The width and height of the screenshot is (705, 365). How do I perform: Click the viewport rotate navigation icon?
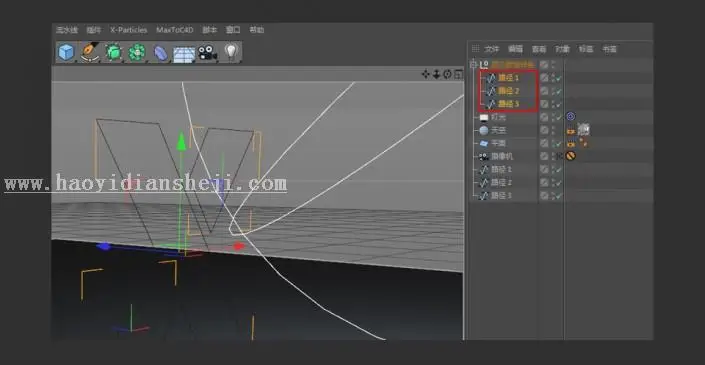click(x=447, y=74)
